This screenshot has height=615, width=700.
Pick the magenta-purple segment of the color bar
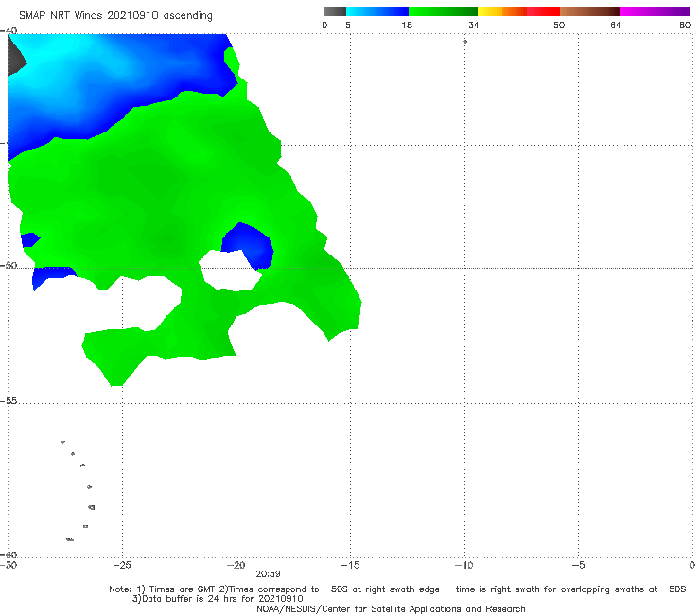tap(655, 11)
